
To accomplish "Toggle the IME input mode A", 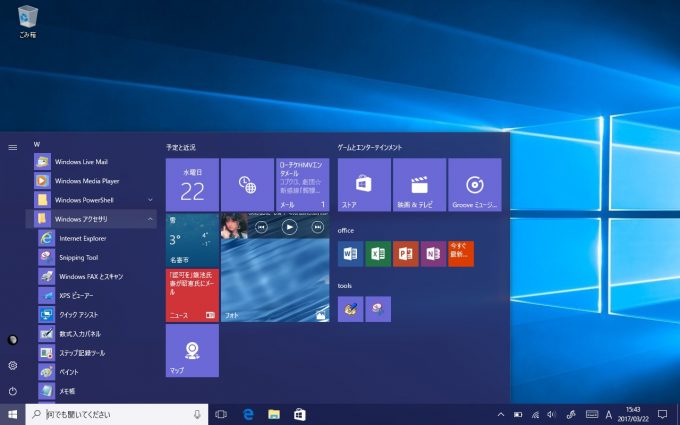I will pyautogui.click(x=609, y=415).
